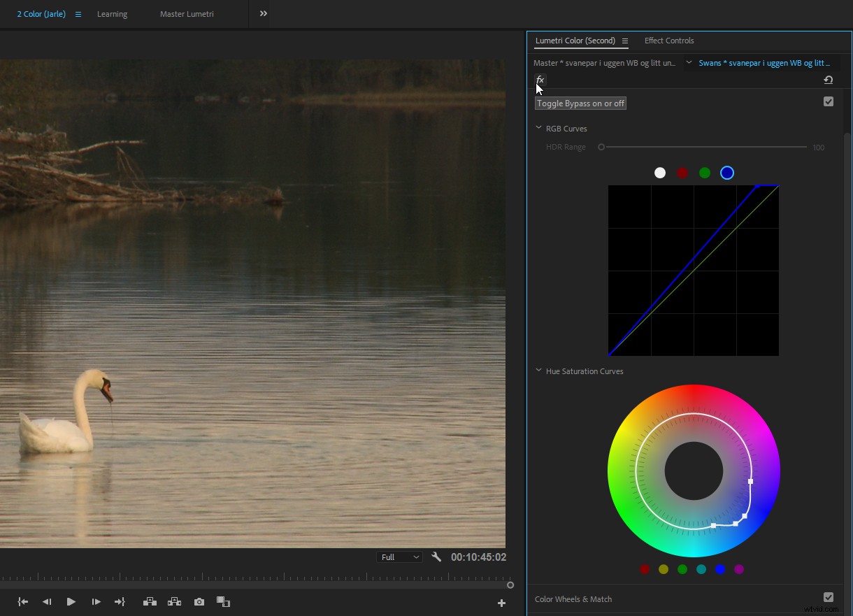Select the blue channel in RGB Curves
853x616 pixels.
727,173
